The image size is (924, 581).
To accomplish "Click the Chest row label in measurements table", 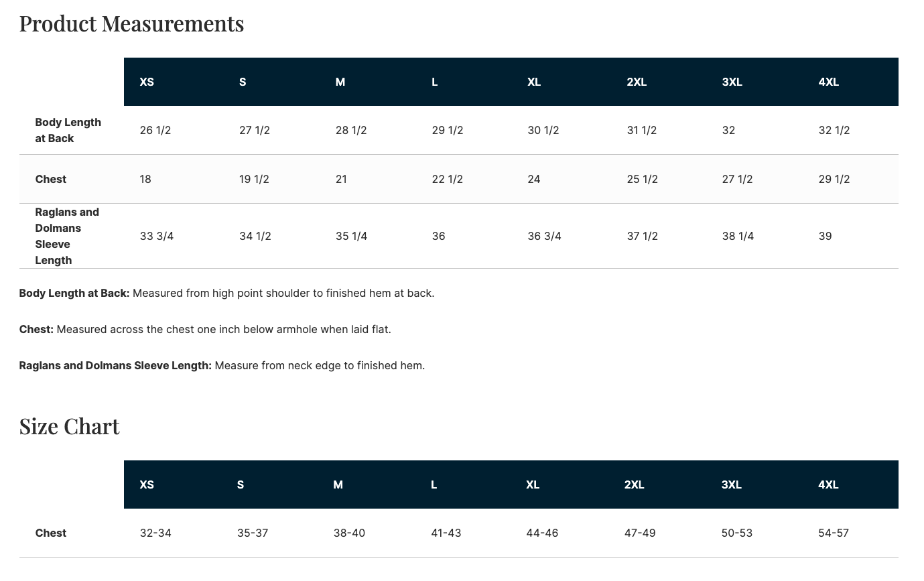I will [x=51, y=179].
